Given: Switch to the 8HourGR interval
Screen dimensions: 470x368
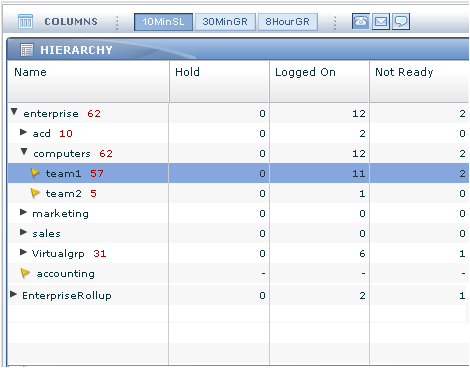Looking at the screenshot, I should pyautogui.click(x=287, y=22).
